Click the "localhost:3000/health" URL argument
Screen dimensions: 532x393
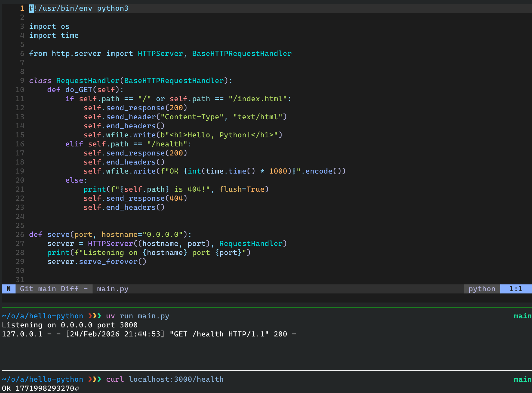click(176, 379)
